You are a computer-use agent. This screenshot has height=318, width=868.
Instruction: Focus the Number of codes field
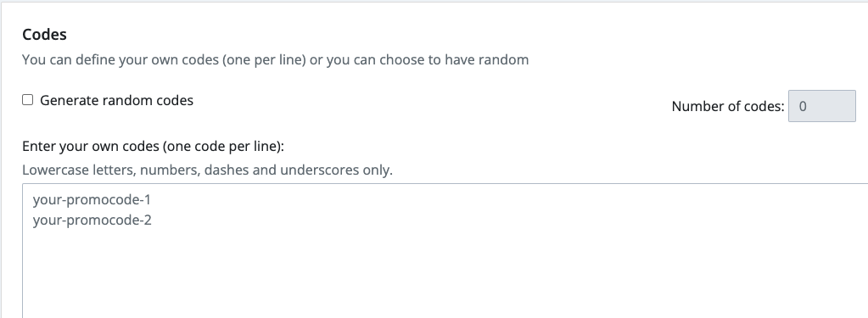point(821,106)
